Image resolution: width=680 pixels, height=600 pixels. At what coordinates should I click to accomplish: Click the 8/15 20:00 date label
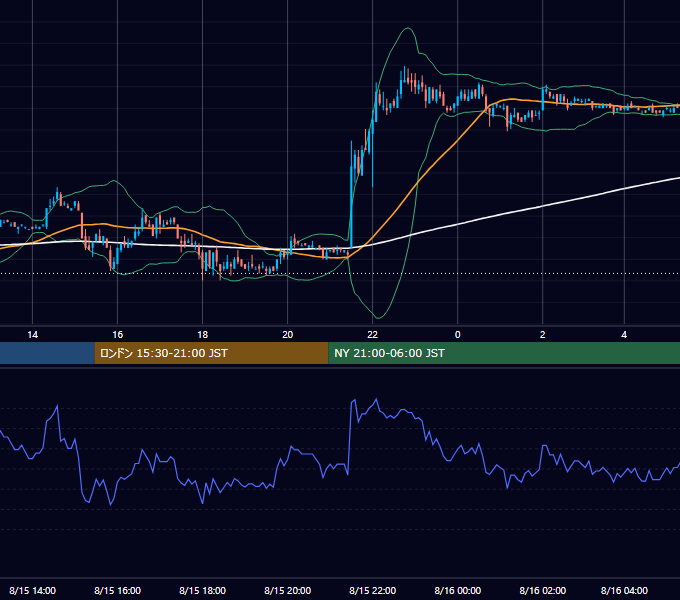[288, 590]
